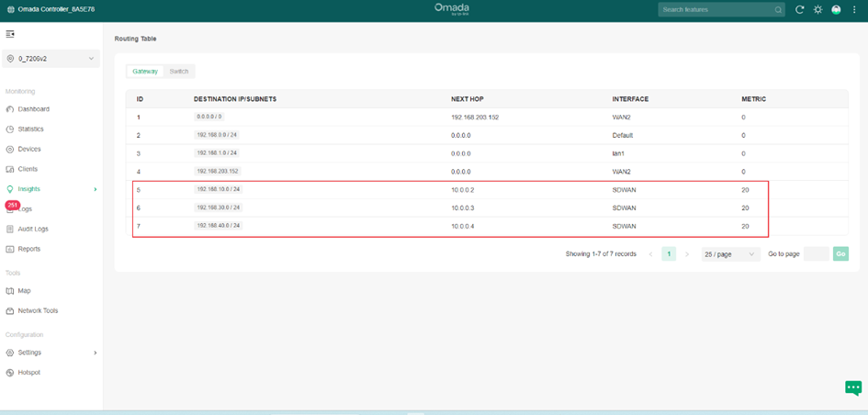Image resolution: width=868 pixels, height=415 pixels.
Task: Open the Settings gear icon in sidebar
Action: pyautogui.click(x=9, y=353)
